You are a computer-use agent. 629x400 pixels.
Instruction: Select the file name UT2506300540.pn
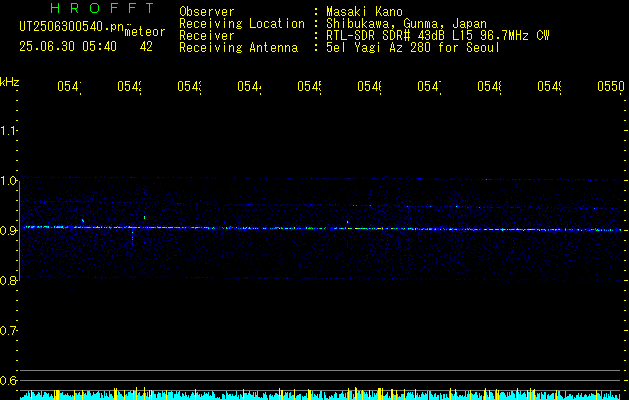[72, 27]
